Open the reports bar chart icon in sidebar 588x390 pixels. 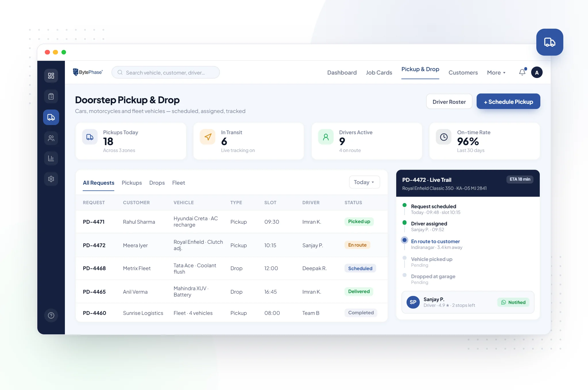51,158
